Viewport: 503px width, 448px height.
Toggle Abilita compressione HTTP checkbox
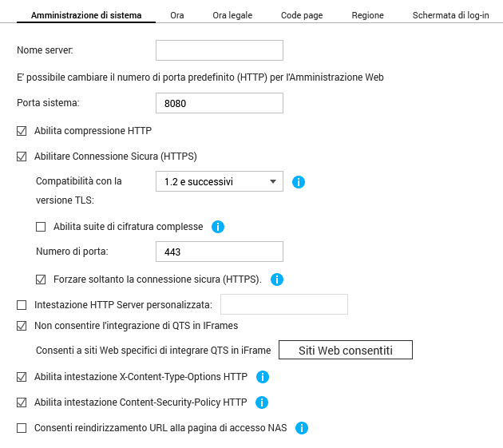[22, 130]
